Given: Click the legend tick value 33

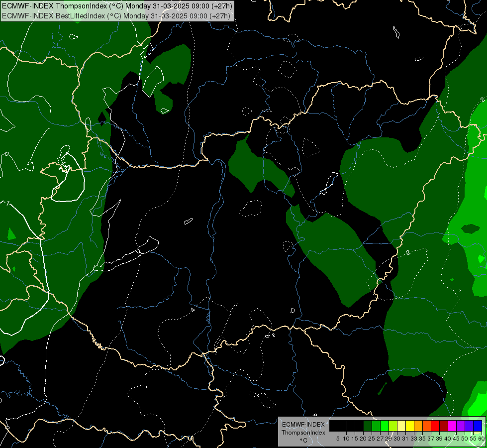Looking at the screenshot, I should pos(414,439).
